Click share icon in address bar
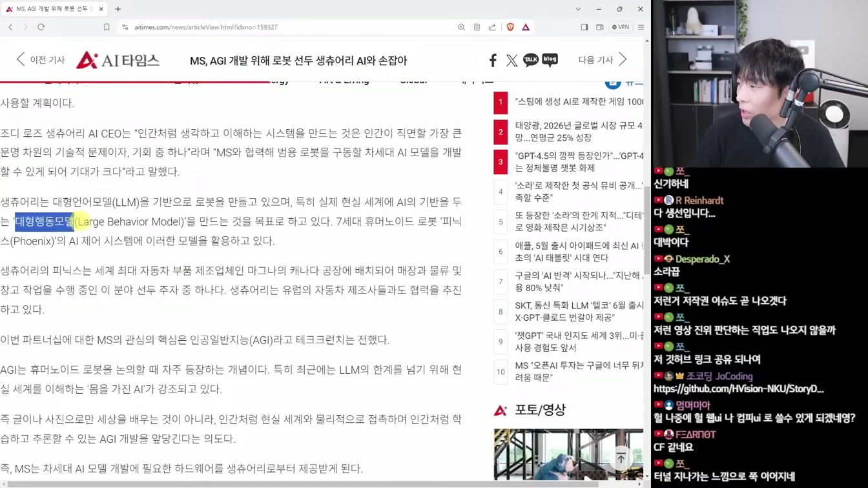This screenshot has width=868, height=488. (492, 27)
